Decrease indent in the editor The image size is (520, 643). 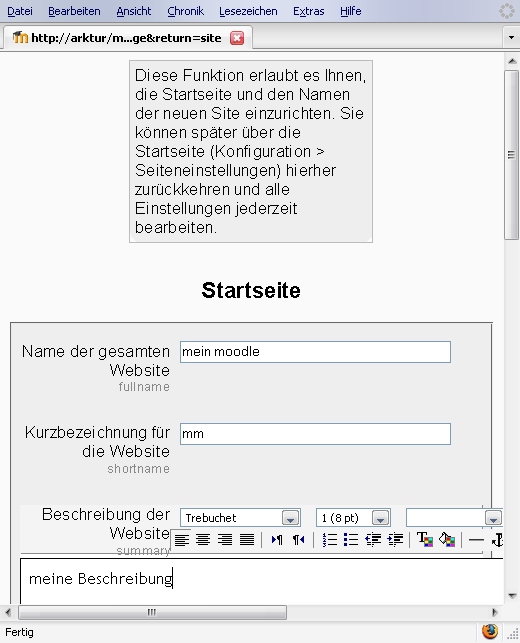tap(373, 540)
